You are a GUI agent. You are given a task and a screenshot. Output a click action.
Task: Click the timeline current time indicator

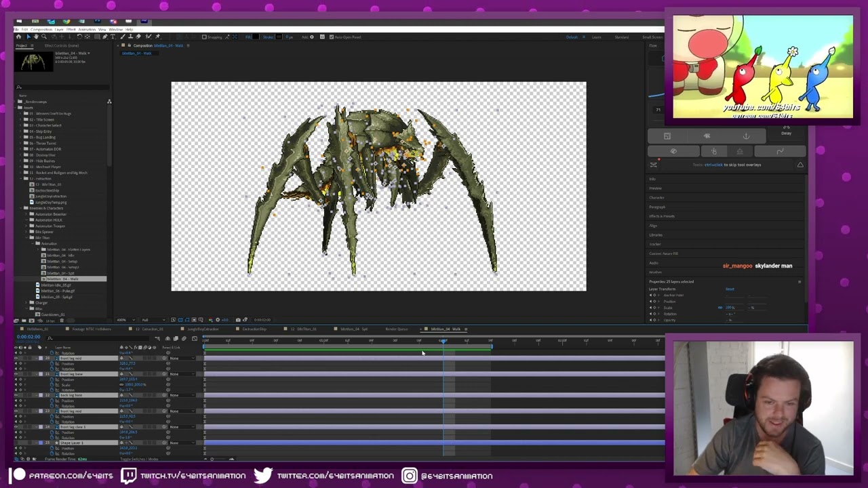443,341
